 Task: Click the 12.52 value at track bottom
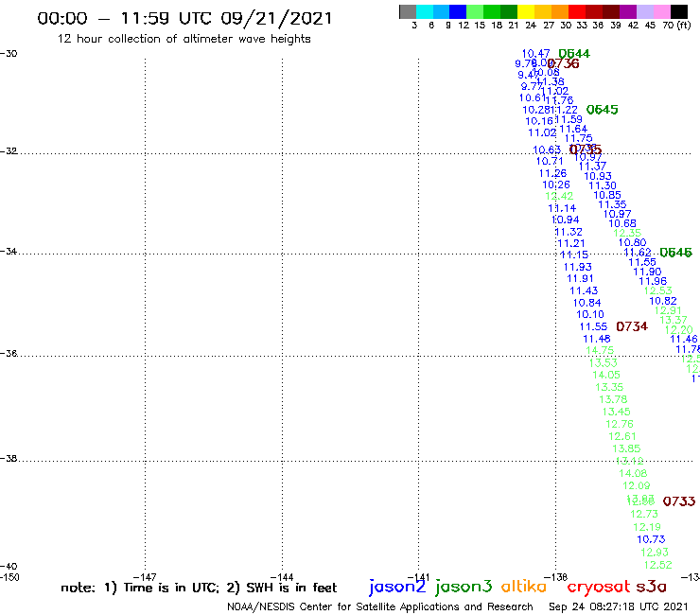(657, 565)
